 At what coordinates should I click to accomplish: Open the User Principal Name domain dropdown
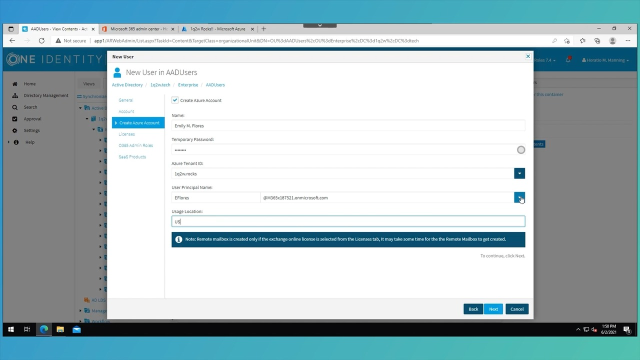tap(520, 198)
